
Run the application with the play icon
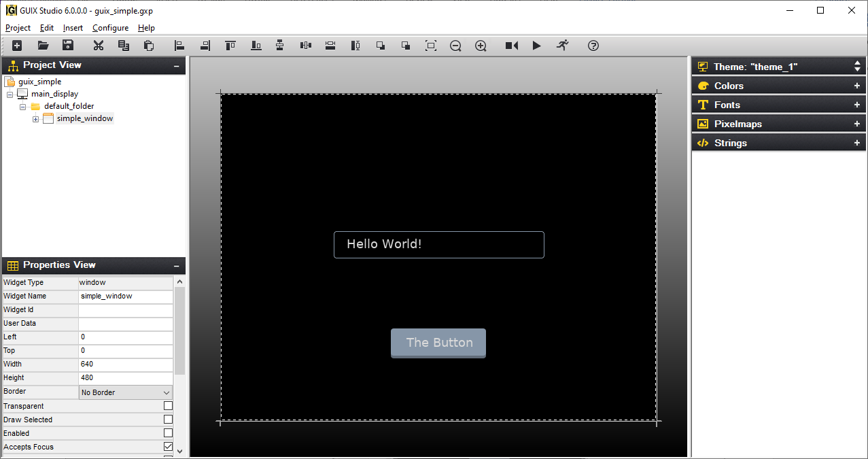(536, 46)
